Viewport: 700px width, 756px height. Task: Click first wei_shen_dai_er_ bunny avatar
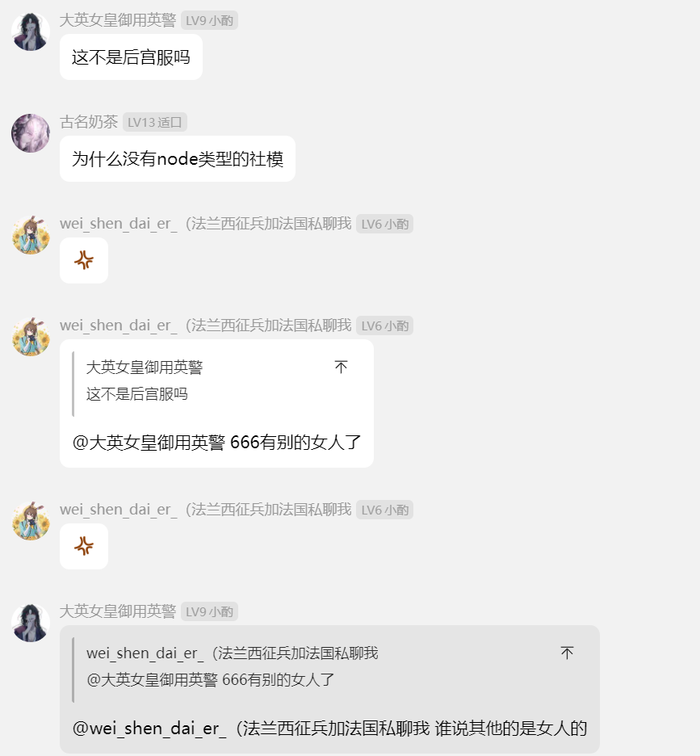click(31, 235)
